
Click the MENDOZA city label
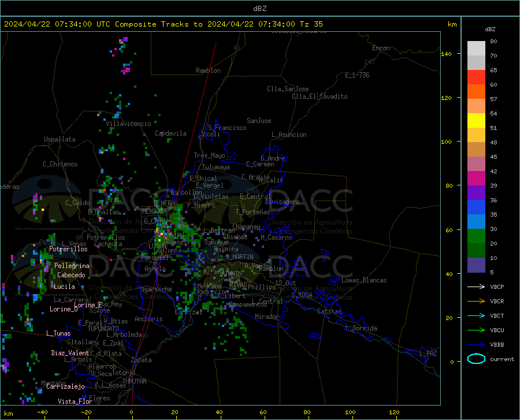(x=154, y=211)
